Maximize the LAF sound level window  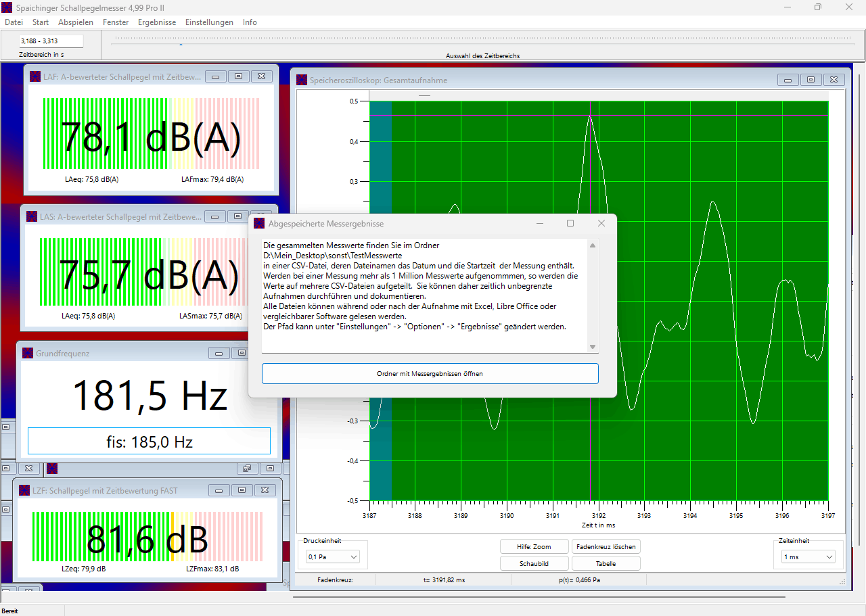[x=238, y=77]
